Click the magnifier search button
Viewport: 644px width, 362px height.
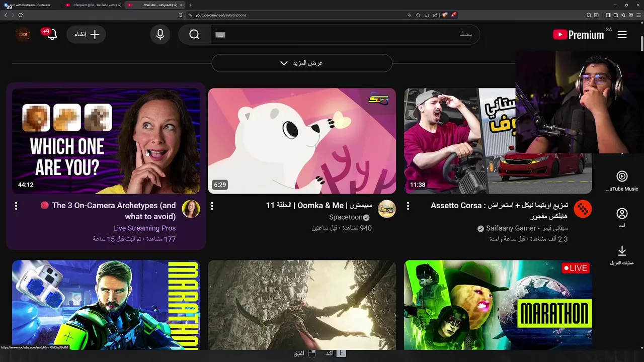(x=195, y=35)
